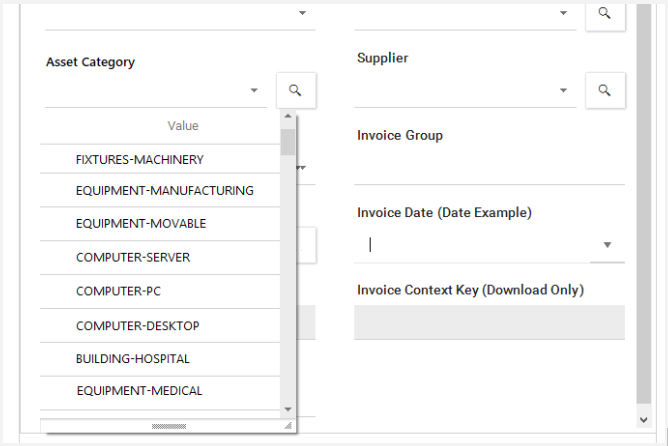Pick COMPUTER-PC in the value list
Screen dimensions: 668x446
coord(160,291)
